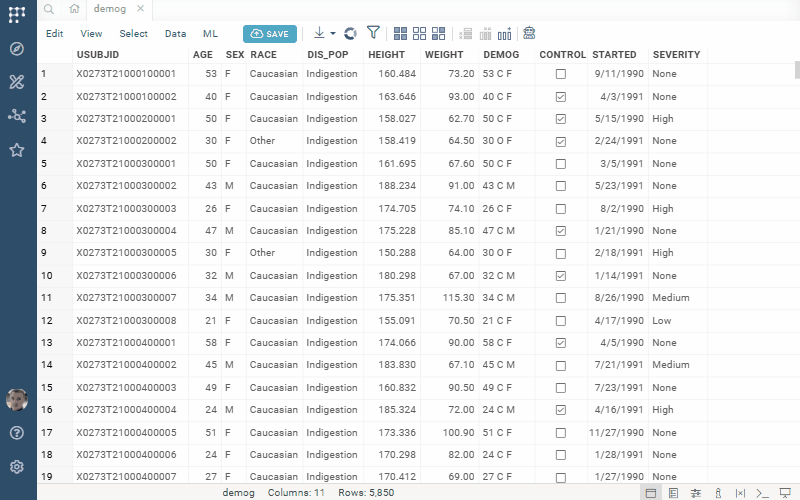Click the download icon in the toolbar
Screen dimensions: 800x500
point(319,33)
